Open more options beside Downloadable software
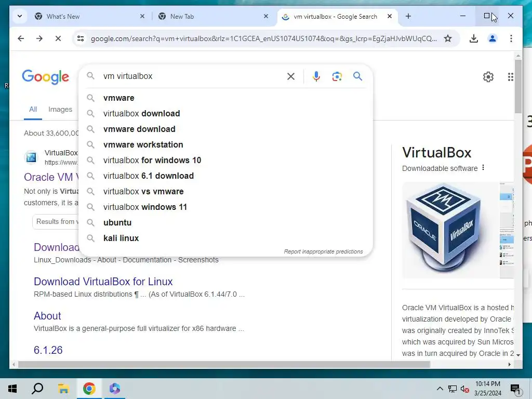Viewport: 532px width, 399px height. click(x=483, y=168)
